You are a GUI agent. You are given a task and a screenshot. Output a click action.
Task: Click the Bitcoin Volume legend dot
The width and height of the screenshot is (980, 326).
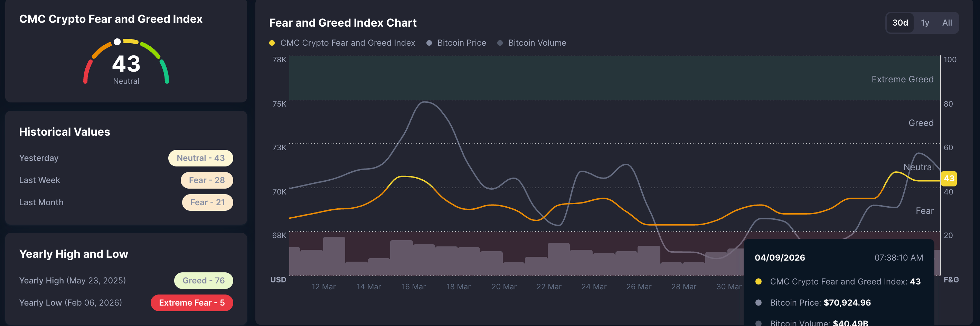coord(500,43)
